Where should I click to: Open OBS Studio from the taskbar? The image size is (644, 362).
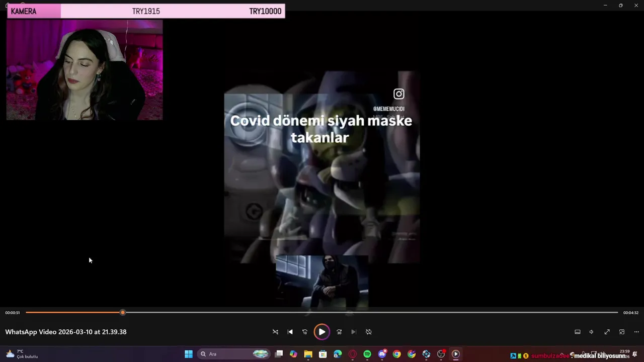pos(441,354)
